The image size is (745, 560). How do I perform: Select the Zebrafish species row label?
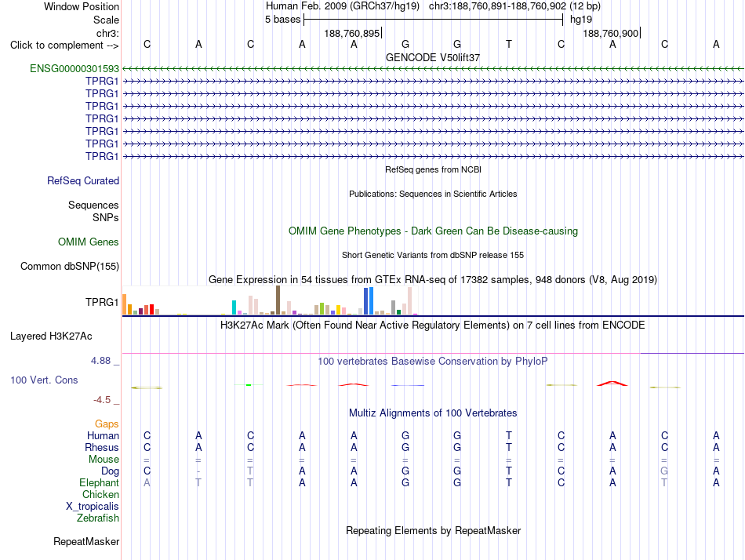[x=98, y=518]
